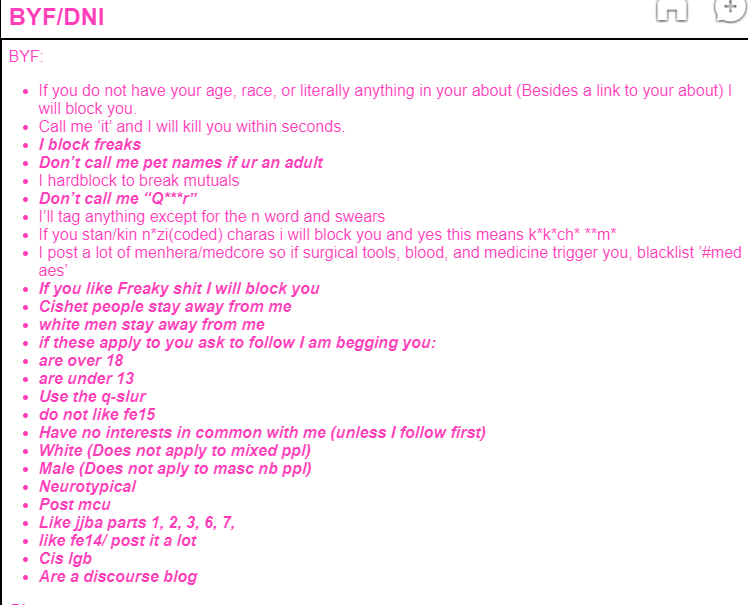Click the 'I hardblock to break mutuals' item
The image size is (748, 605).
pyautogui.click(x=139, y=180)
